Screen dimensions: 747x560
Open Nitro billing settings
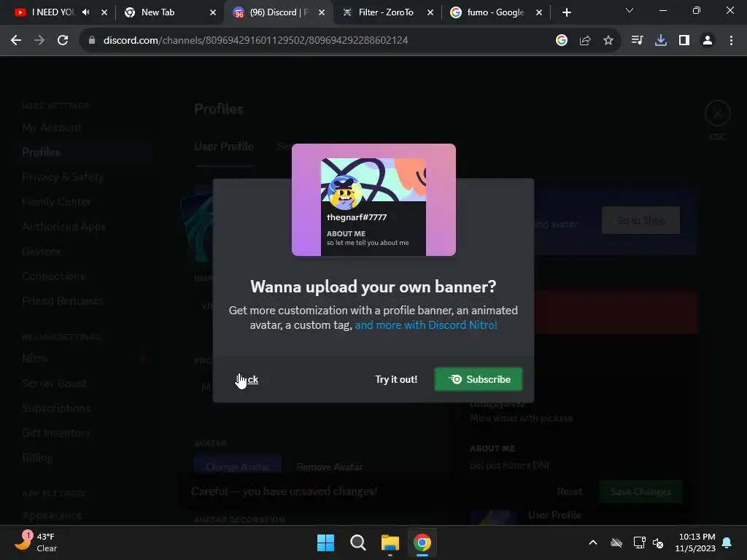[x=35, y=358]
